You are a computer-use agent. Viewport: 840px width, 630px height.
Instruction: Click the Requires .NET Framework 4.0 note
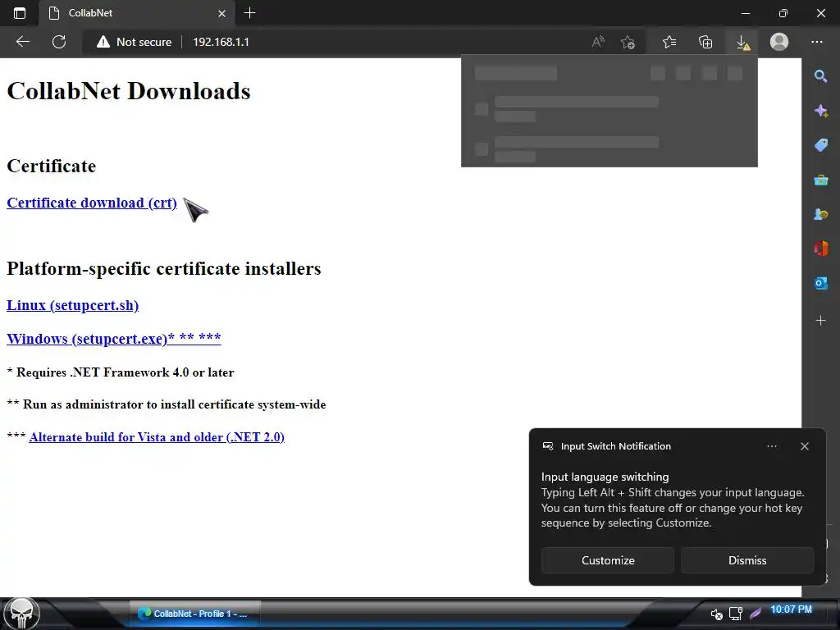click(x=121, y=372)
